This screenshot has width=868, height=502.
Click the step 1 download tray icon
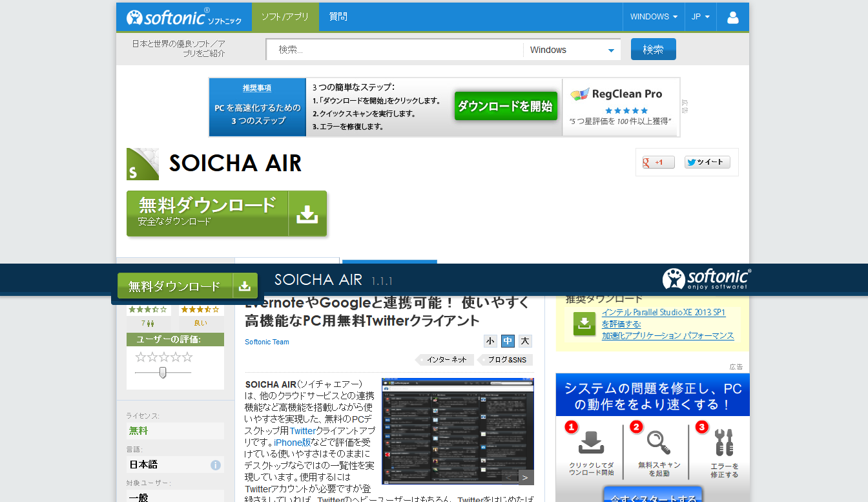[x=590, y=443]
